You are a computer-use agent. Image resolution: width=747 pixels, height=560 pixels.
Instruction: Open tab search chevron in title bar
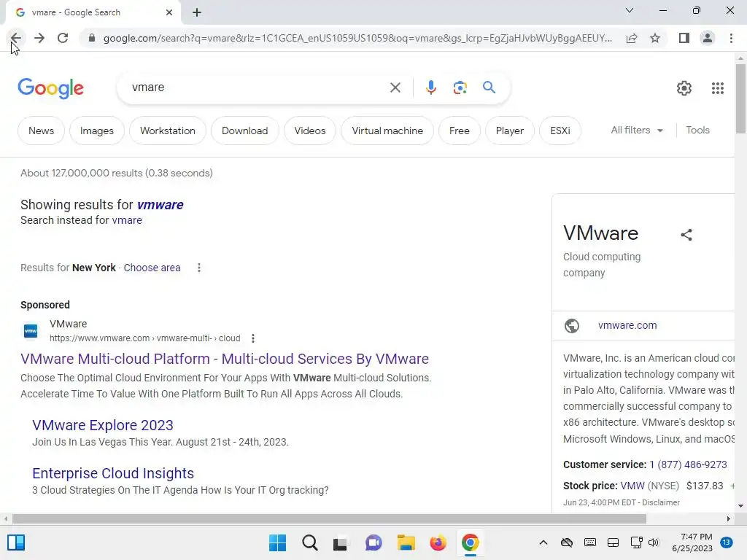[630, 10]
